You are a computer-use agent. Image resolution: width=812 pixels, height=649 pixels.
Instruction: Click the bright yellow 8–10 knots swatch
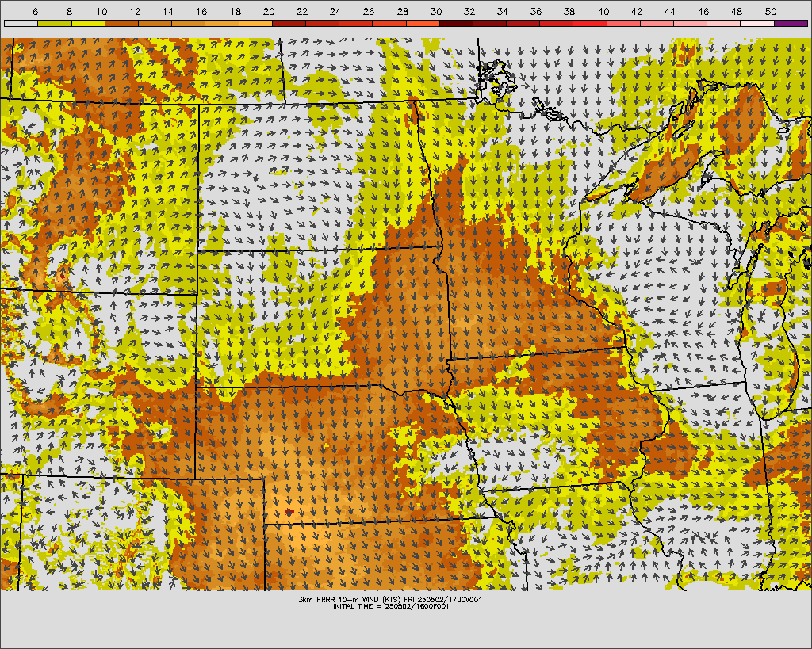coord(88,23)
